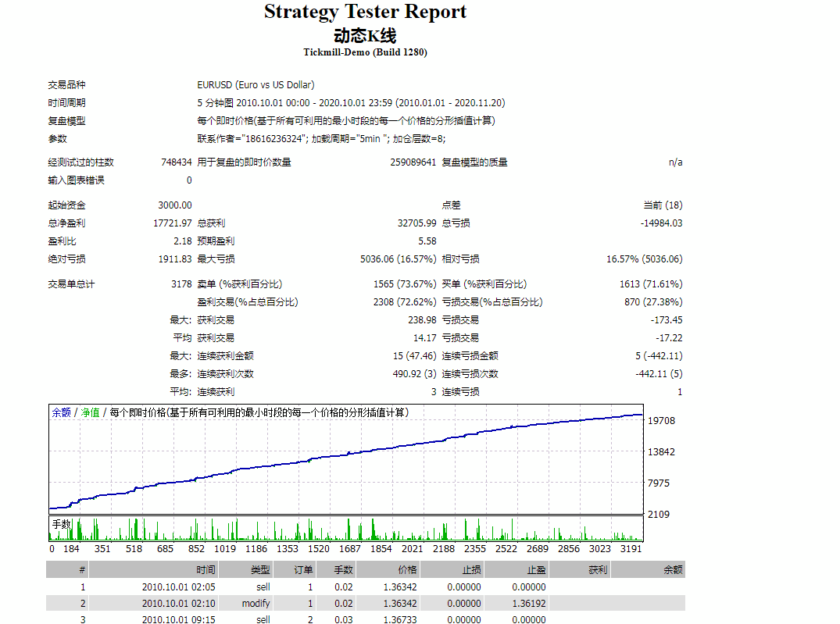Click total trades value 3178
This screenshot has width=840, height=624.
(x=181, y=284)
